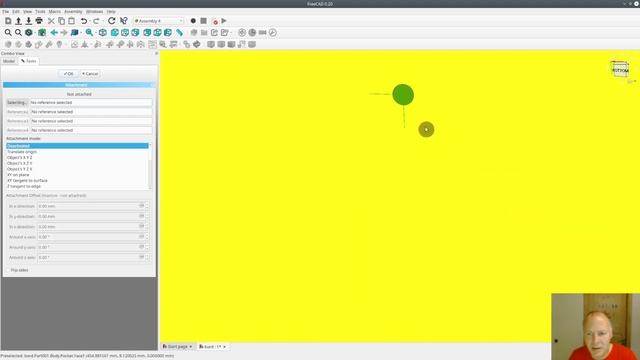Open the workbench selector showing Assembly 4
The width and height of the screenshot is (640, 360).
click(158, 21)
